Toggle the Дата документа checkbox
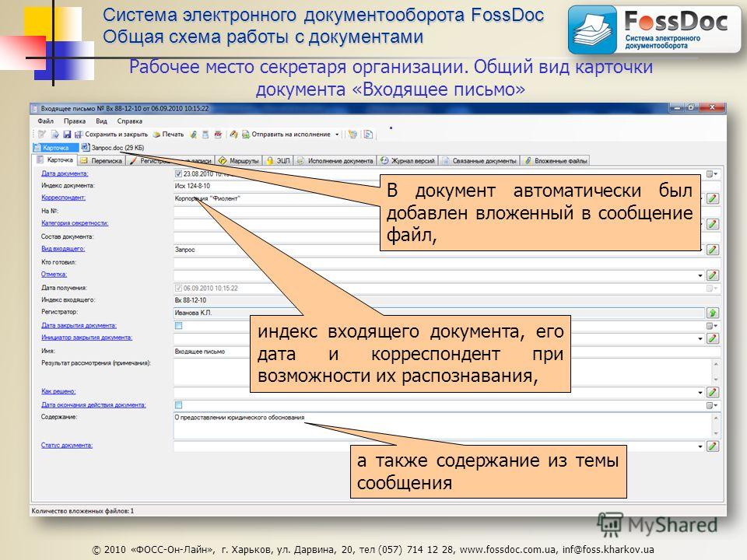The width and height of the screenshot is (747, 560). coord(179,173)
